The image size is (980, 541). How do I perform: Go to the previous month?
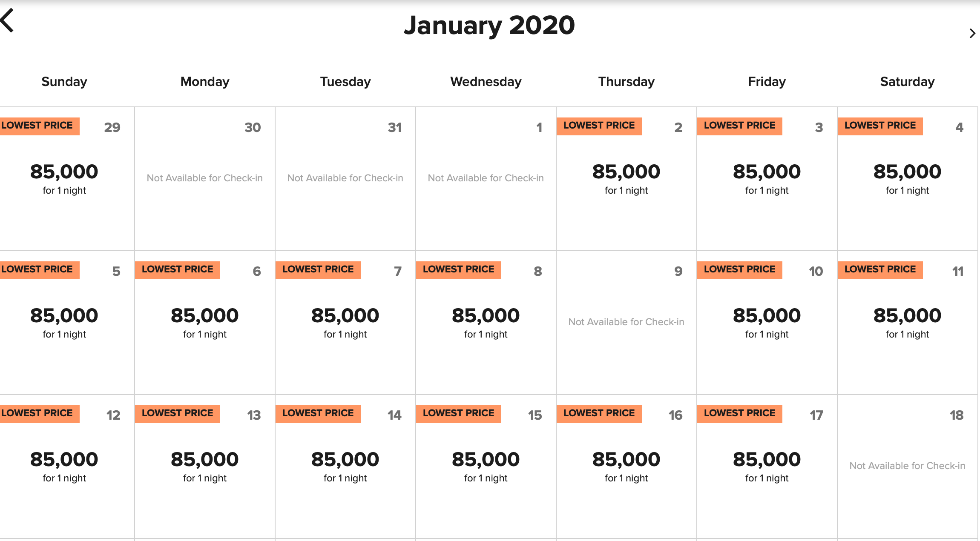[8, 20]
